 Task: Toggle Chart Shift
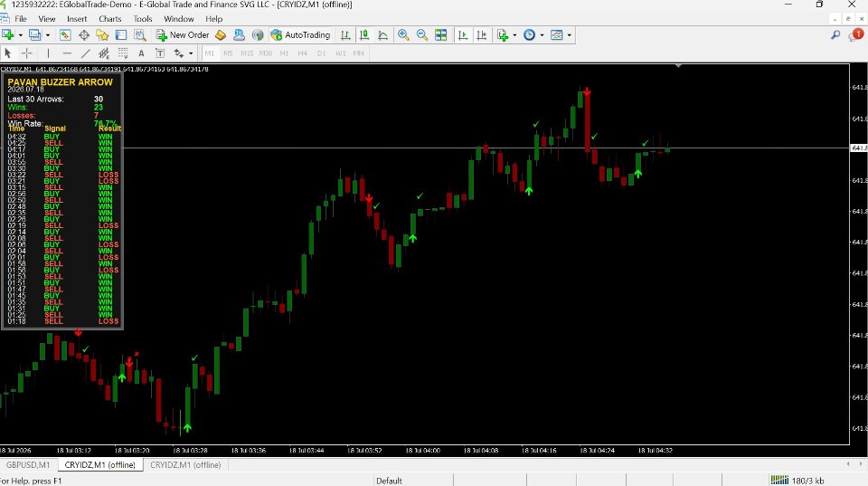tap(482, 35)
